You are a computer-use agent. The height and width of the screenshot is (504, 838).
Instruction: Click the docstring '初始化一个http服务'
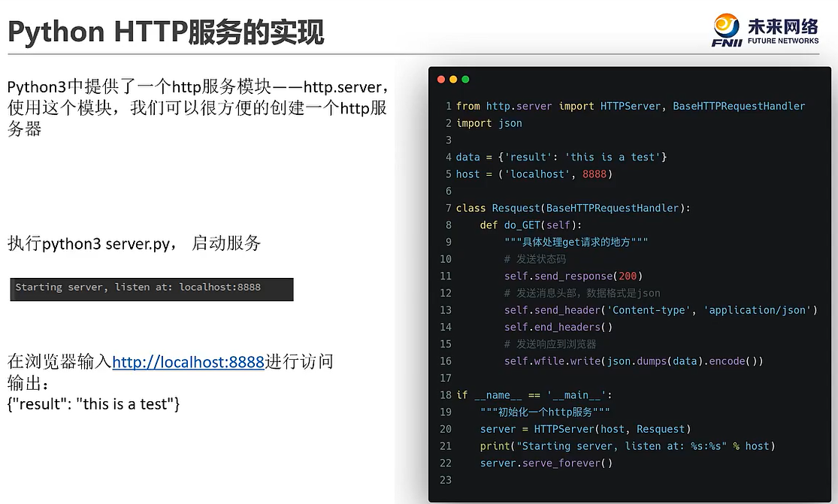[x=545, y=412]
